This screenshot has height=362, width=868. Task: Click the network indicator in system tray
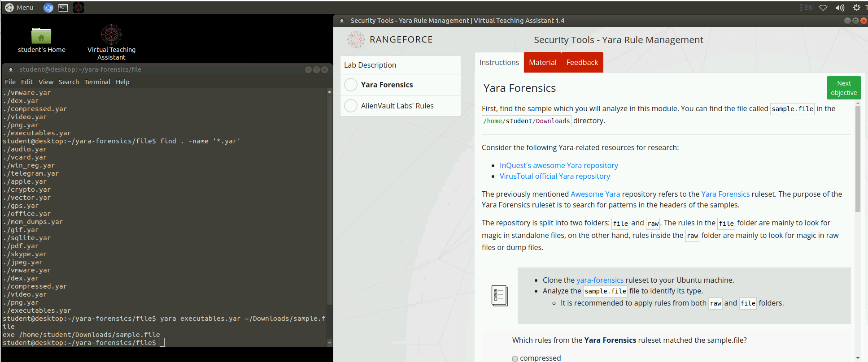pyautogui.click(x=823, y=8)
